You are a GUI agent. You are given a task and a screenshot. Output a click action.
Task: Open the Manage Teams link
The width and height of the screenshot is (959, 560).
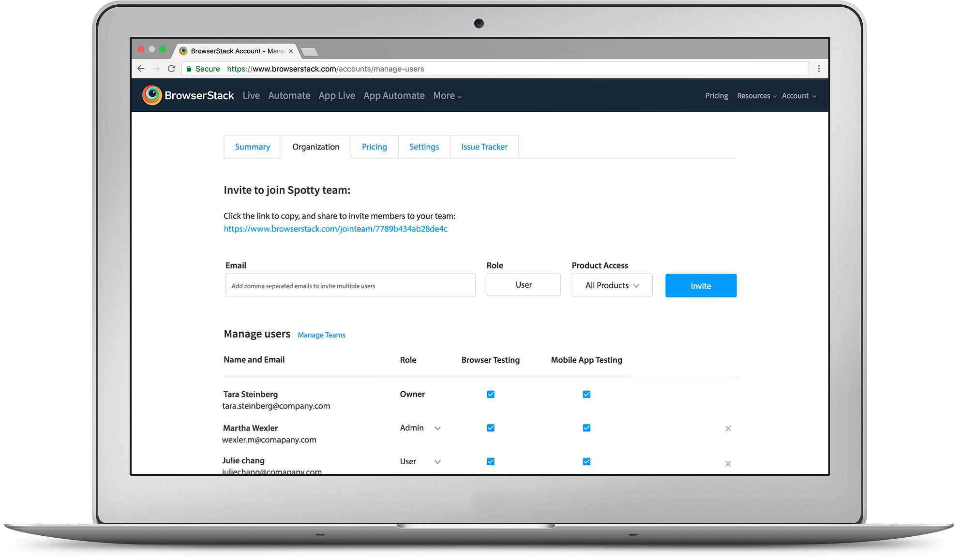tap(321, 335)
